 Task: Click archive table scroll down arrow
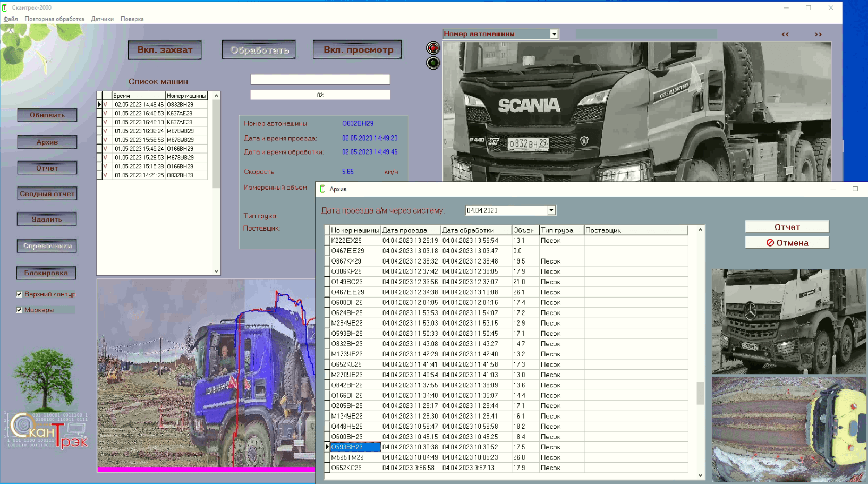coord(700,475)
